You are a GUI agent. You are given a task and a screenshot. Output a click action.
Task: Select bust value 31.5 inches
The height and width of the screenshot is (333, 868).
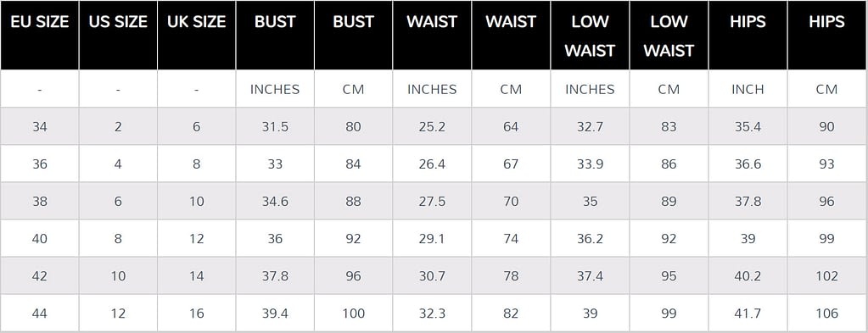[x=275, y=126]
